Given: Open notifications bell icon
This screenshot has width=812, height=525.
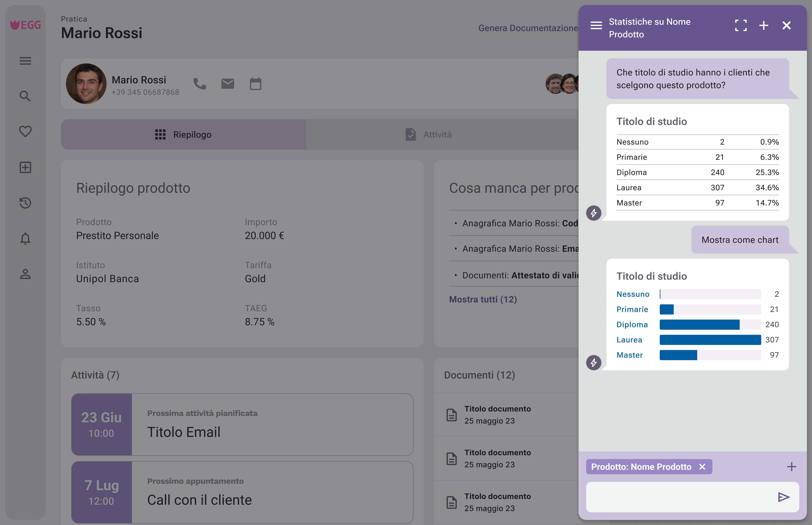Looking at the screenshot, I should (x=25, y=239).
